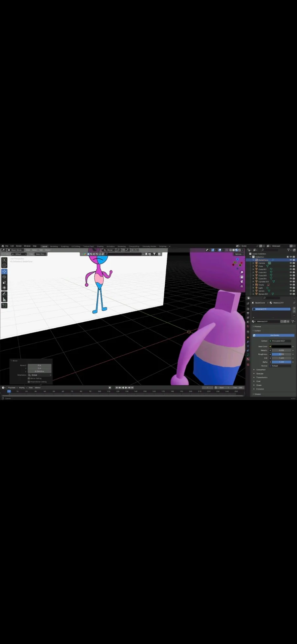This screenshot has width=297, height=644.
Task: Disable render camera icon for Empty
Action: (294, 285)
